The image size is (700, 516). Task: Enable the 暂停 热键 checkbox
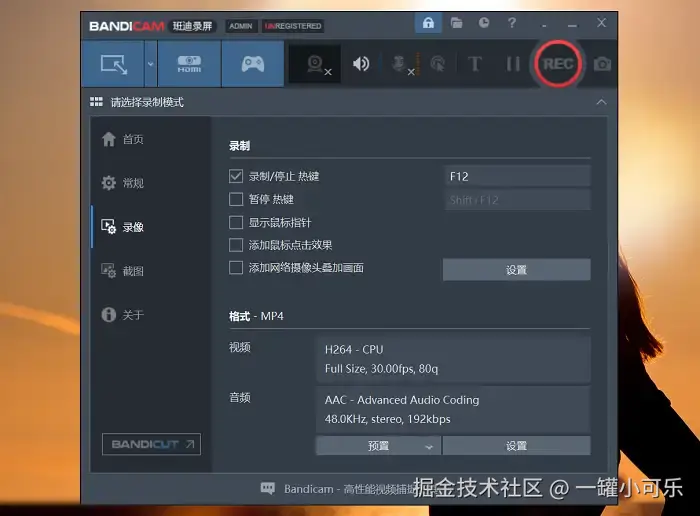click(x=236, y=199)
